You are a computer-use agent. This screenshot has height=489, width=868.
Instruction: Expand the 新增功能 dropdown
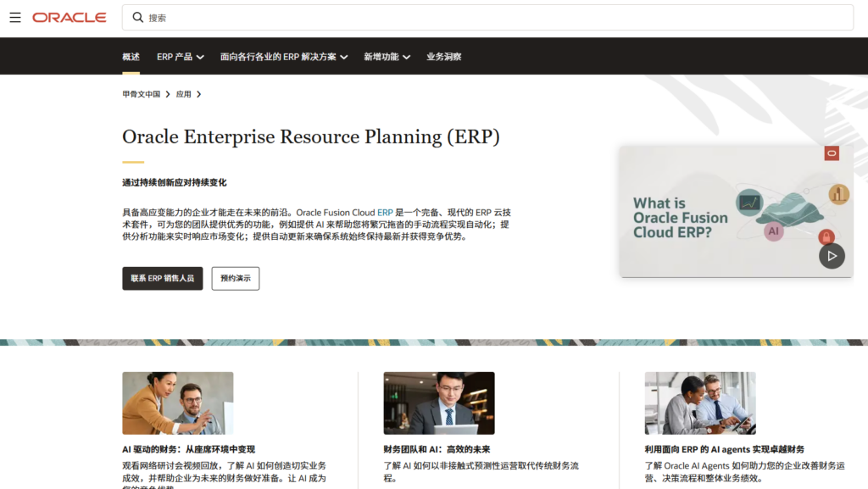click(x=387, y=57)
